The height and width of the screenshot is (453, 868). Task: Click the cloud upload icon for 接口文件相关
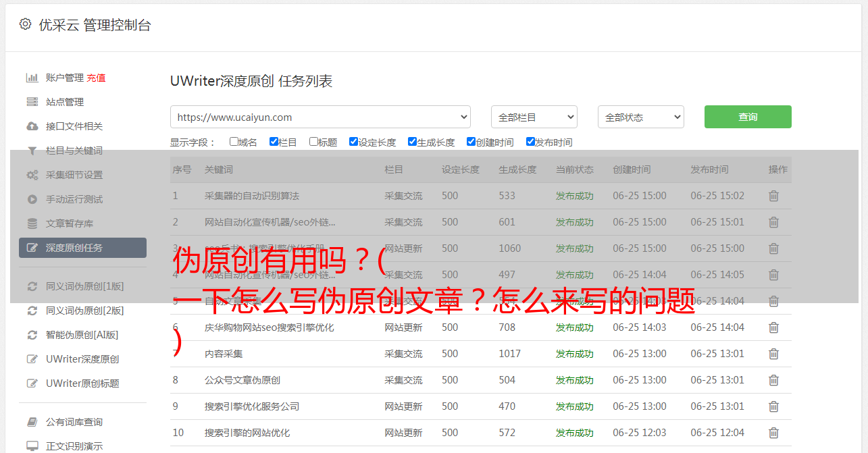32,126
